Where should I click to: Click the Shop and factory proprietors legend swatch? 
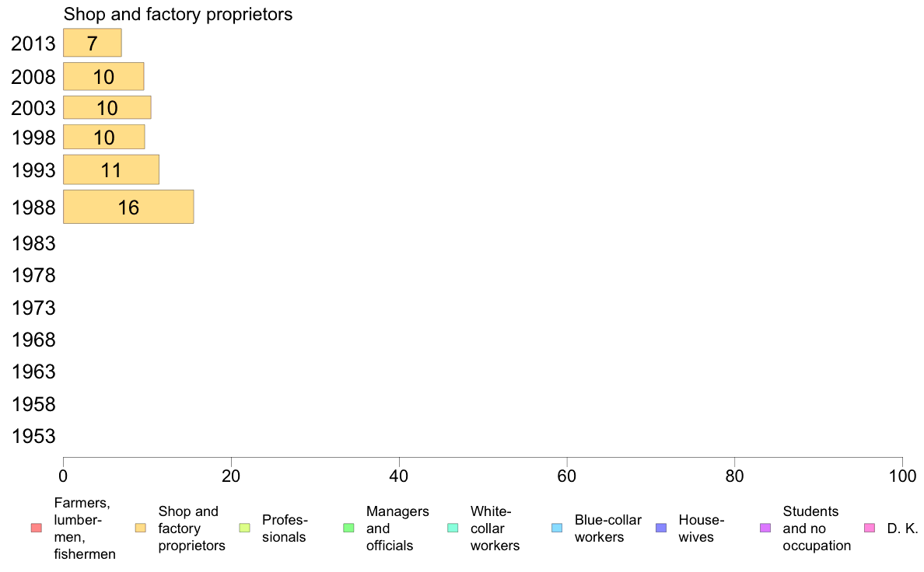click(141, 528)
